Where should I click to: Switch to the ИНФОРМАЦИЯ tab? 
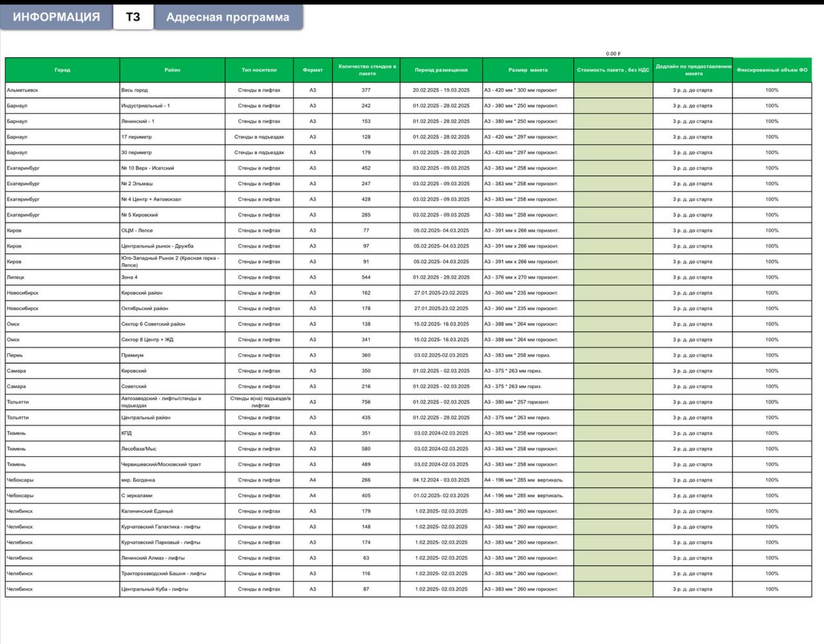(56, 17)
